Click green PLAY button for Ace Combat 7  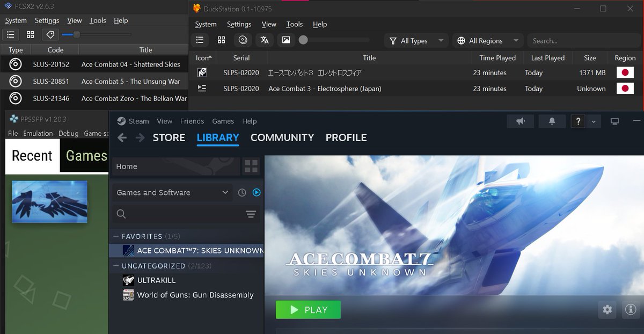(308, 310)
